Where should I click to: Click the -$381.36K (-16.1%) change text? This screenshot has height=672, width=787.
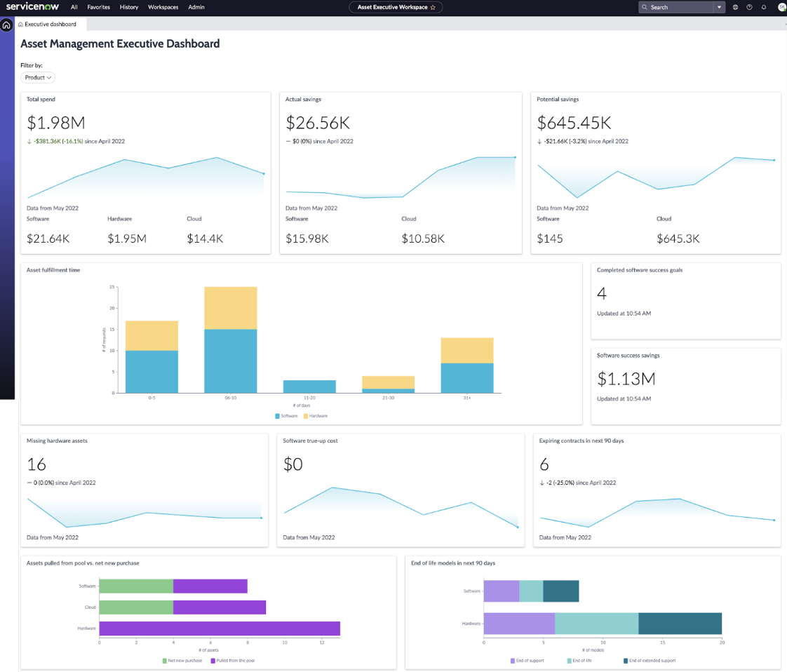(x=58, y=142)
